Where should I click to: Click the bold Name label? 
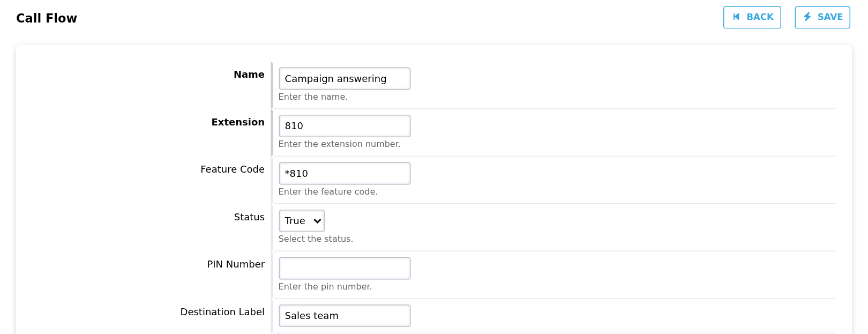(249, 75)
